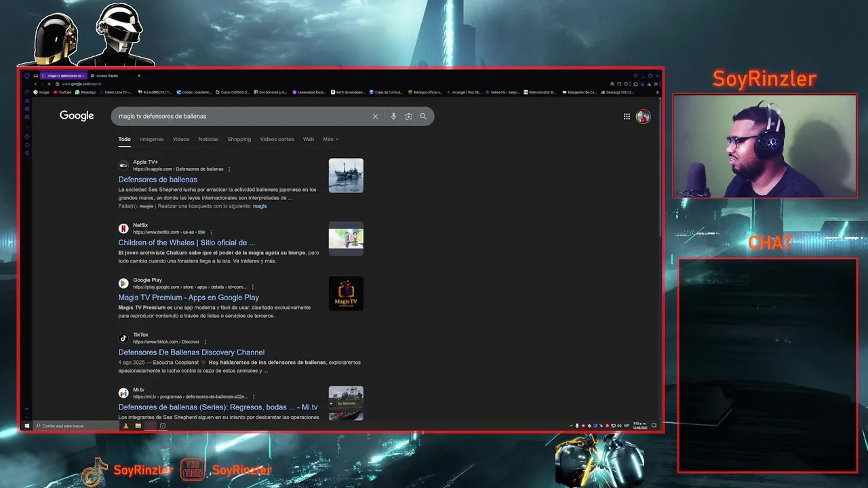Viewport: 868px width, 488px height.
Task: Open a new browser tab with plus
Action: coord(139,76)
